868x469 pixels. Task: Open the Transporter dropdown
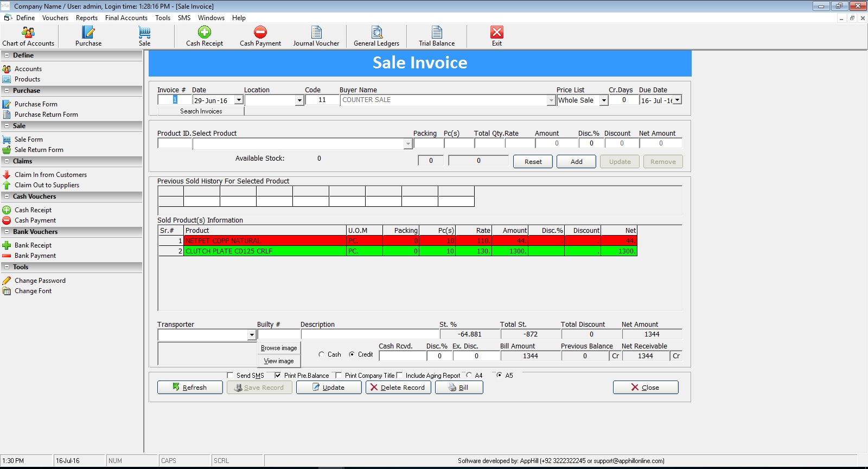(x=251, y=335)
